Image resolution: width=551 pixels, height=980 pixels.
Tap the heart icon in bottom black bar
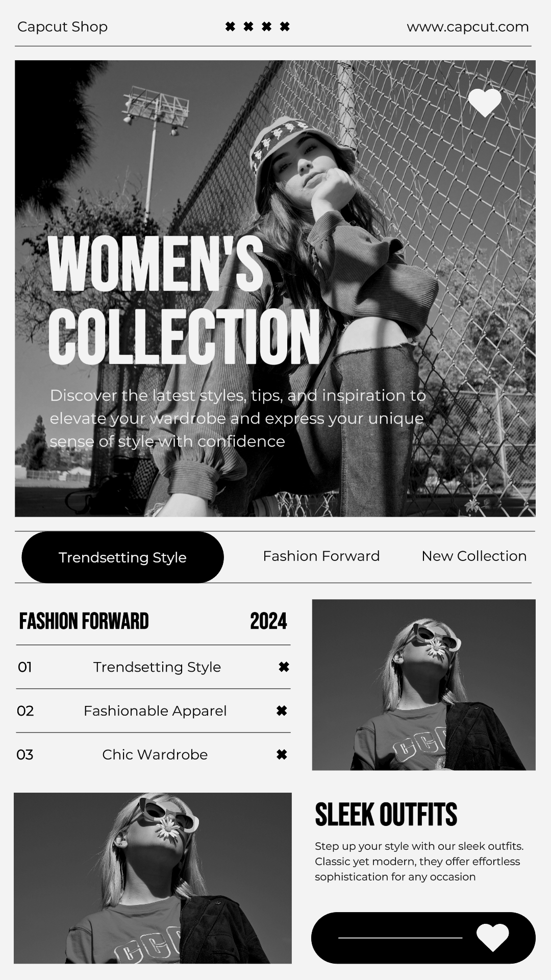click(x=493, y=937)
